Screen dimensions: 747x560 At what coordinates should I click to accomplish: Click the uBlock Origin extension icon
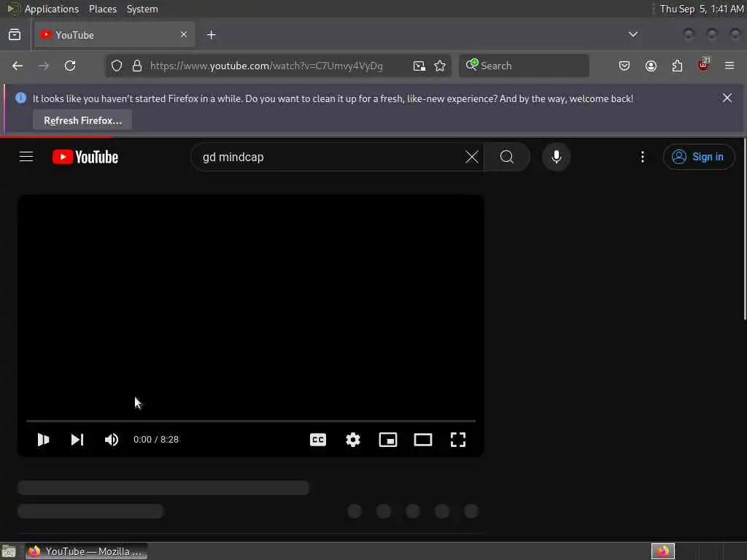pyautogui.click(x=704, y=65)
